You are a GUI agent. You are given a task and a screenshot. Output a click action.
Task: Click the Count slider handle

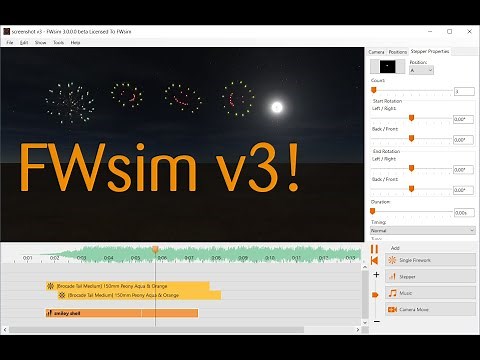pyautogui.click(x=374, y=90)
